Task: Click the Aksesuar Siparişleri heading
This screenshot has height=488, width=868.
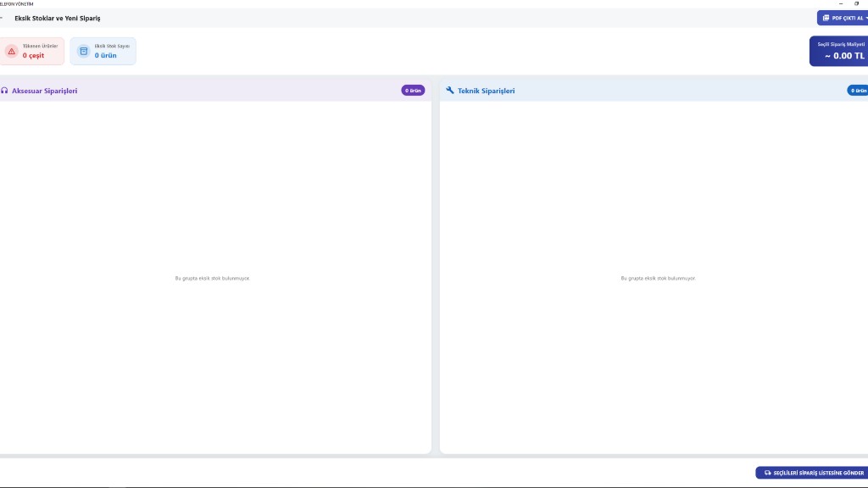Action: [x=44, y=91]
